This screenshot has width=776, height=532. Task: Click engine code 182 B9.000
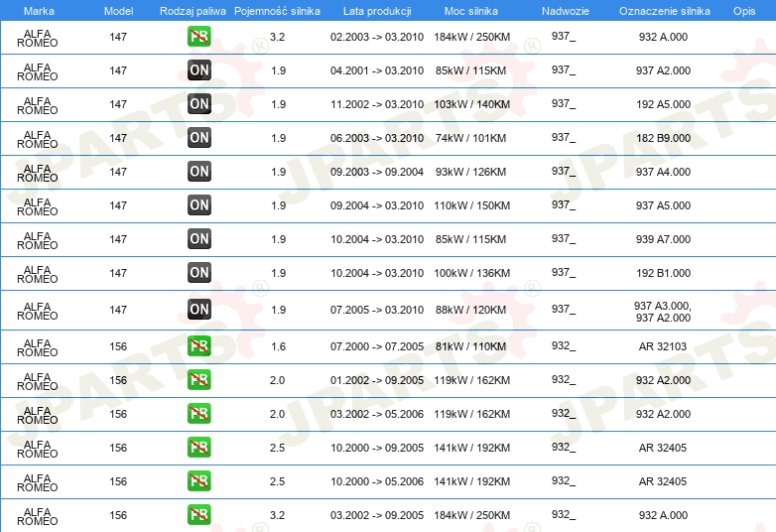pyautogui.click(x=663, y=138)
